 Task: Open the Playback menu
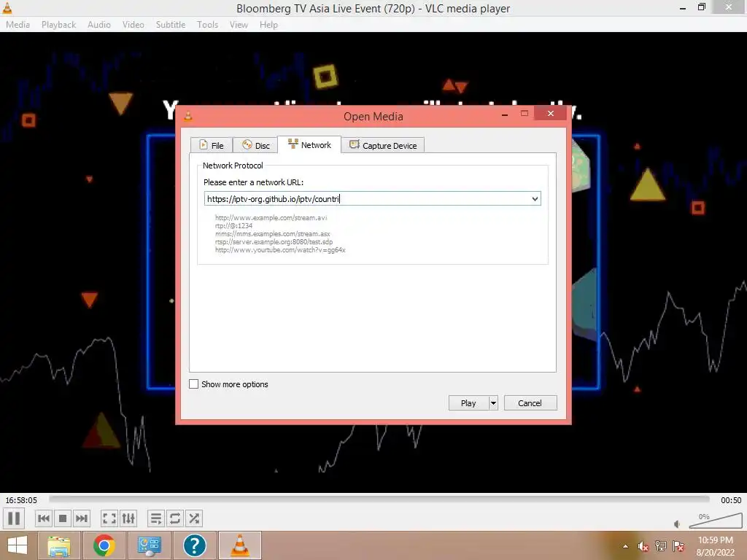[x=58, y=25]
